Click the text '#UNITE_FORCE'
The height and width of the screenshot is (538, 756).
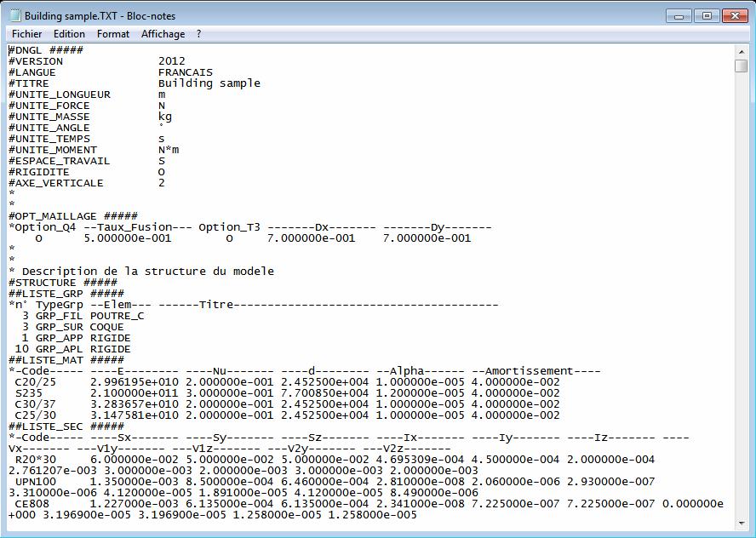[x=49, y=106]
